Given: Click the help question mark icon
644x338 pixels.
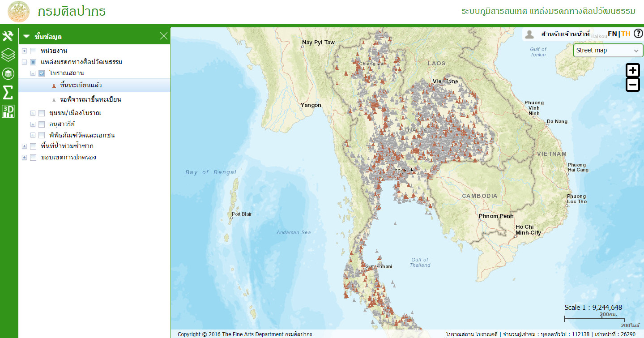Looking at the screenshot, I should 638,34.
